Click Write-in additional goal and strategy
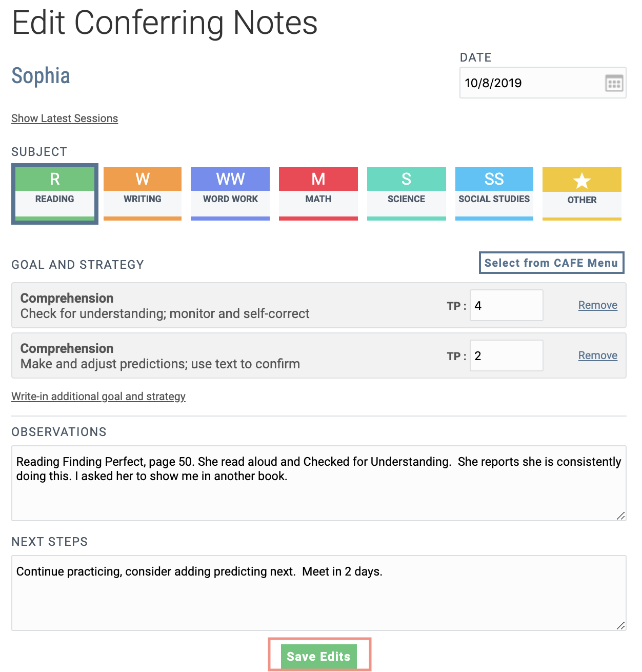The height and width of the screenshot is (672, 642). click(x=98, y=397)
